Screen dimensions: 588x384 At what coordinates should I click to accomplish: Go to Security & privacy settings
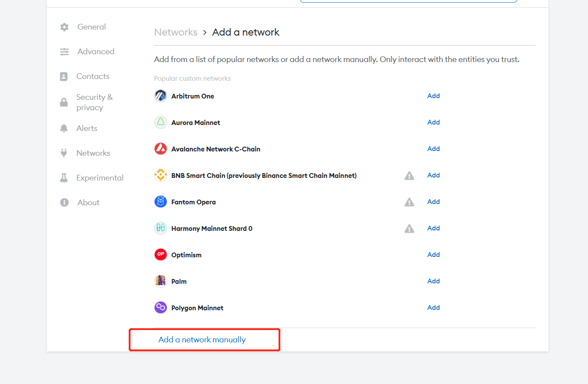(94, 102)
